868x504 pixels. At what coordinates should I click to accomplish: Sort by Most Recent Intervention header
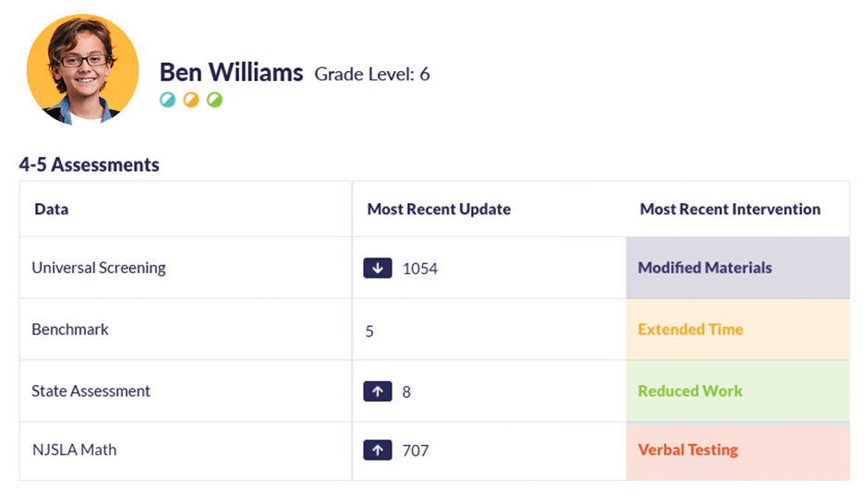click(729, 210)
